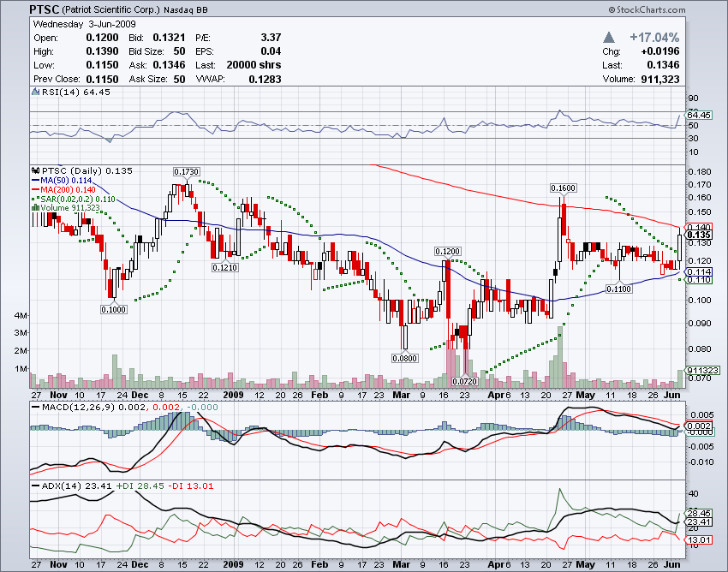The width and height of the screenshot is (728, 572).
Task: Click the green 28.45 tag on ADX axis
Action: pos(699,513)
